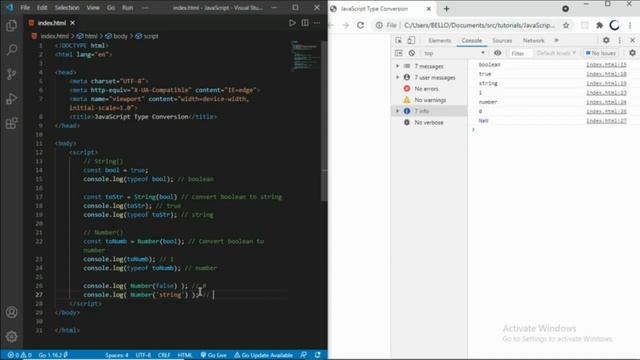This screenshot has width=640, height=360.
Task: Run the code with the play icon
Action: click(292, 23)
